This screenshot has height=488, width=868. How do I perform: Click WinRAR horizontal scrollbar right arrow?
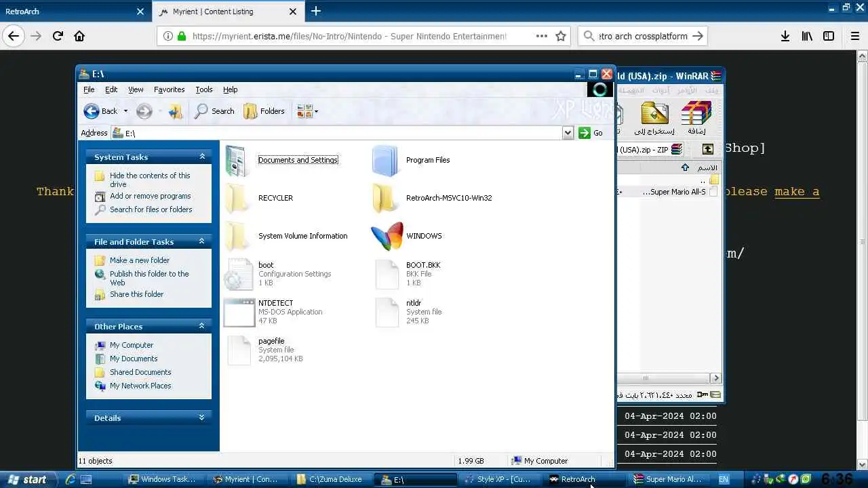715,378
